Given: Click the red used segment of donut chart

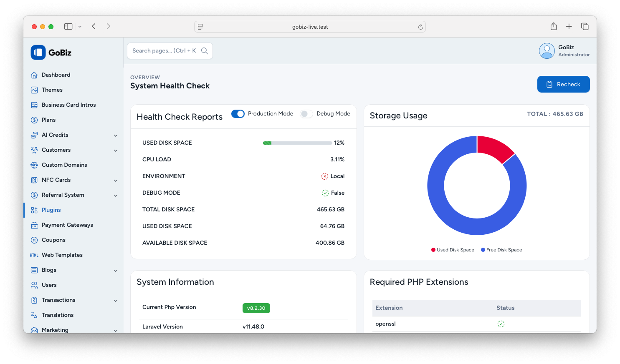Looking at the screenshot, I should tap(495, 148).
